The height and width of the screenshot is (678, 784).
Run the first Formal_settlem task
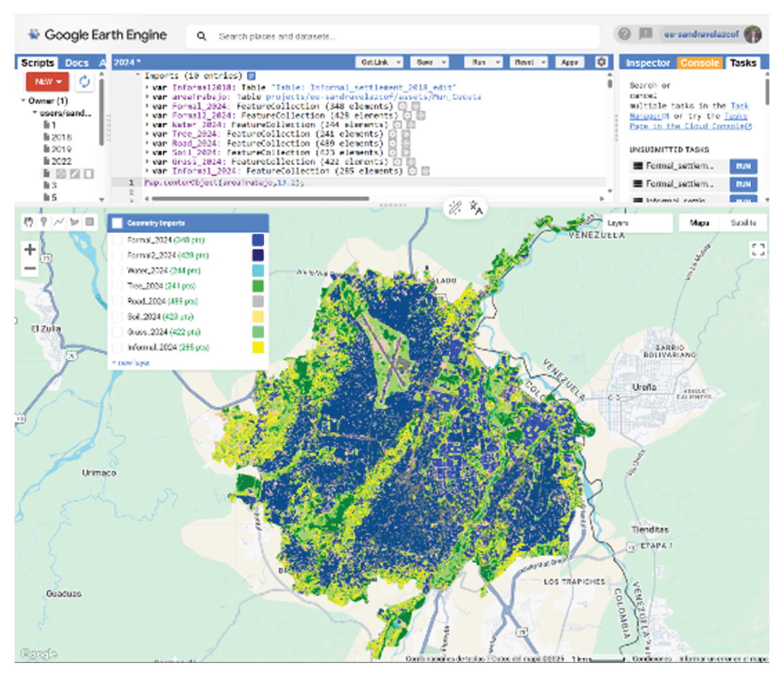pos(743,166)
